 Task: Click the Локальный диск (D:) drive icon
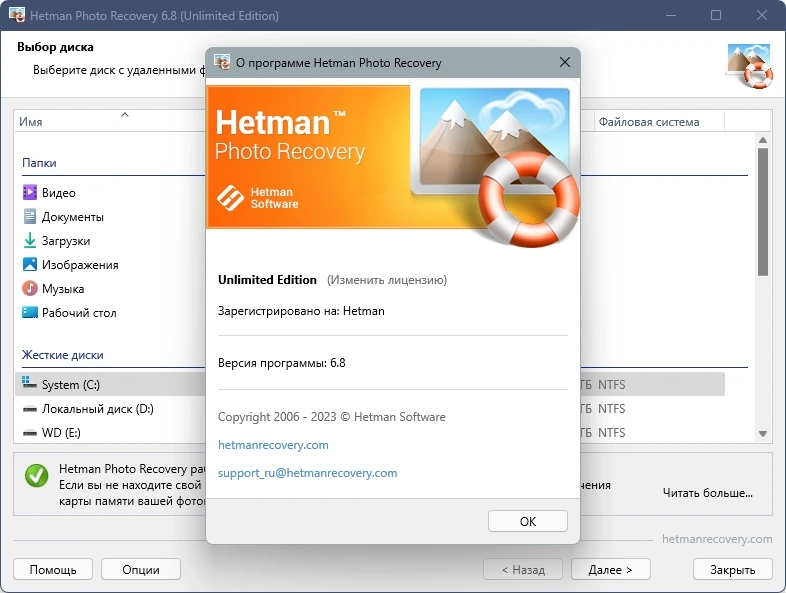[30, 409]
